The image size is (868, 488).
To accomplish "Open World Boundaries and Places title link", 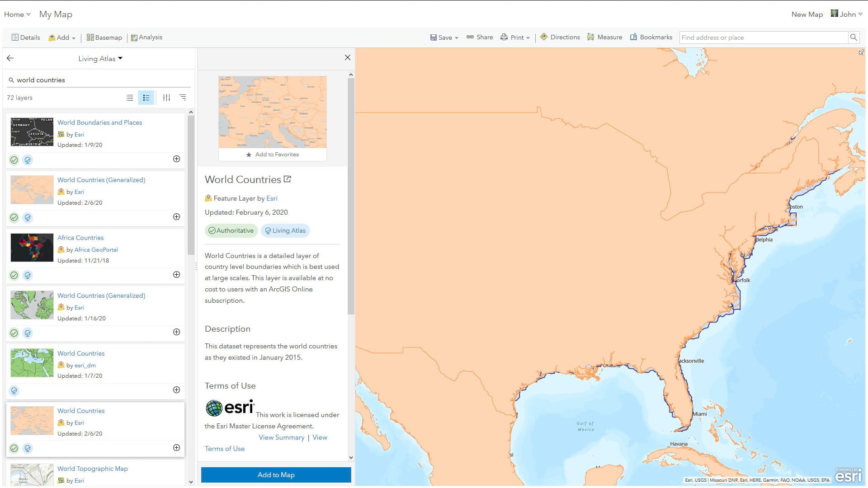I will [99, 122].
